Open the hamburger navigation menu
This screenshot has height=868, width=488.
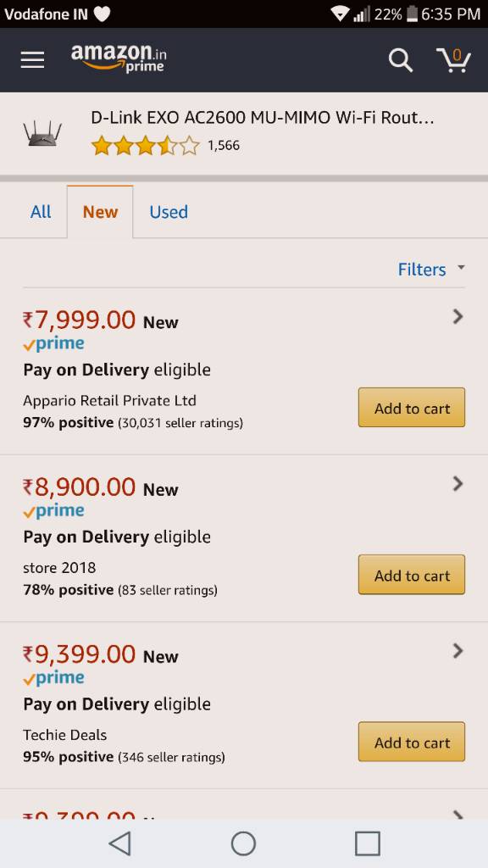click(x=33, y=60)
